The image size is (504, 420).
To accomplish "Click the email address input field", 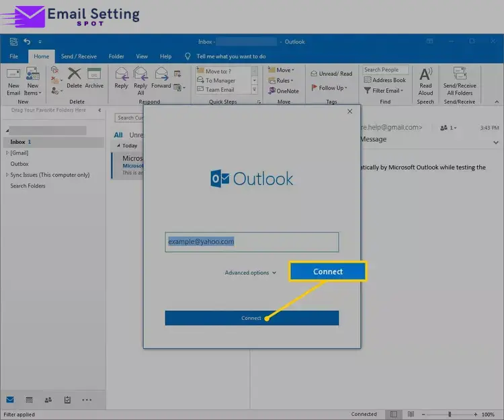I will pyautogui.click(x=252, y=242).
